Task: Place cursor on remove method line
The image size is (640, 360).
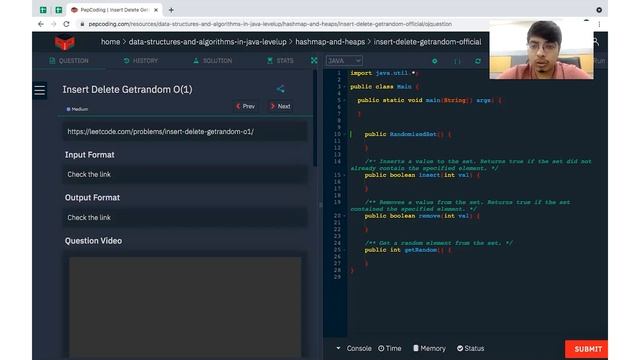Action: coord(422,216)
